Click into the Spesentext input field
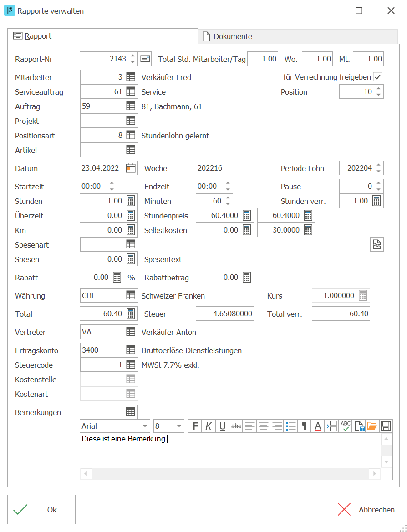 290,259
